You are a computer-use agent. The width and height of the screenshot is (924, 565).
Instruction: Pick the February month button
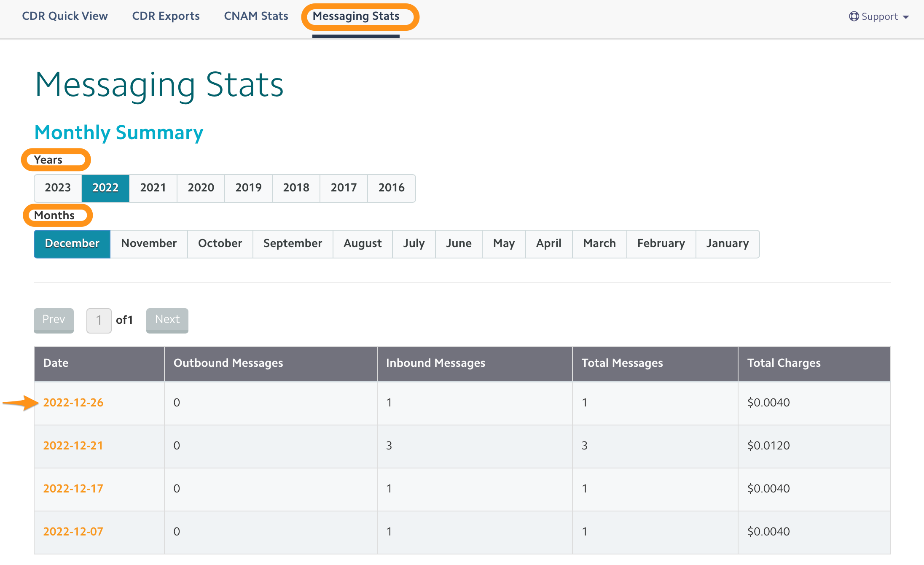(x=661, y=244)
